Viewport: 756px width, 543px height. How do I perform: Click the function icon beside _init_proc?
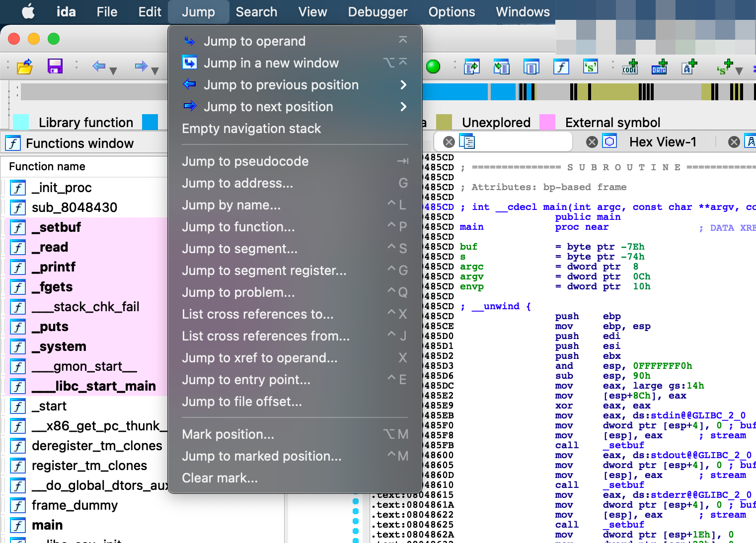pyautogui.click(x=18, y=188)
